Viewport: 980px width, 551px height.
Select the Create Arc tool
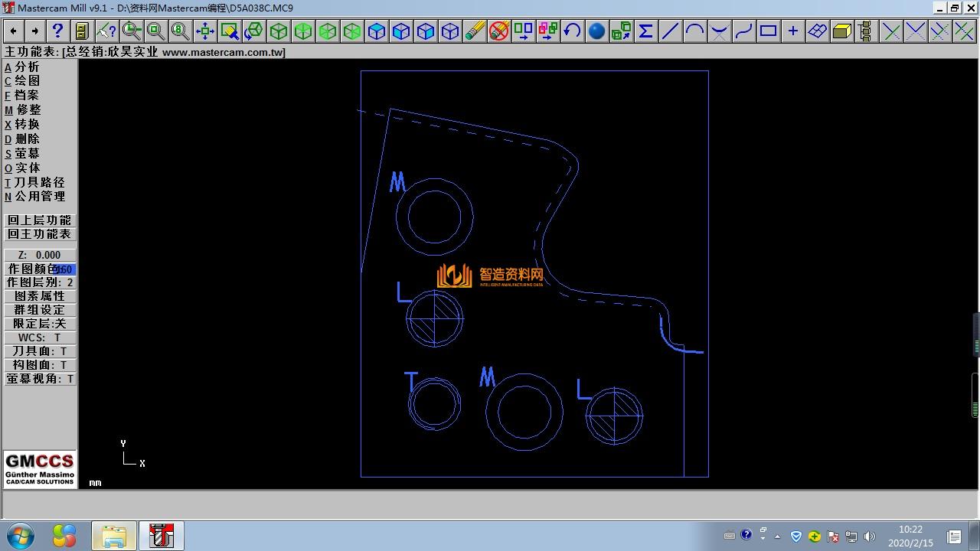[x=694, y=31]
